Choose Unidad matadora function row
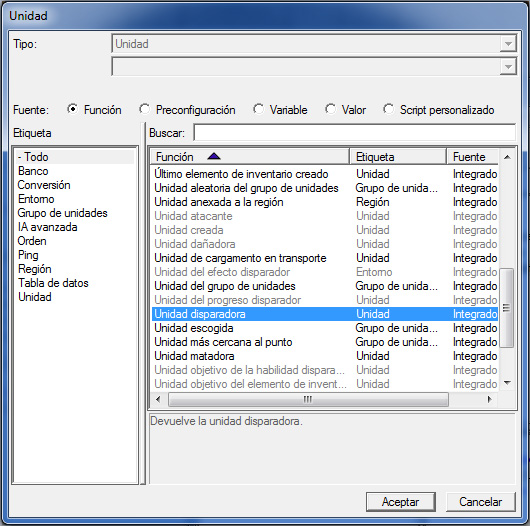This screenshot has width=530, height=526. click(324, 356)
